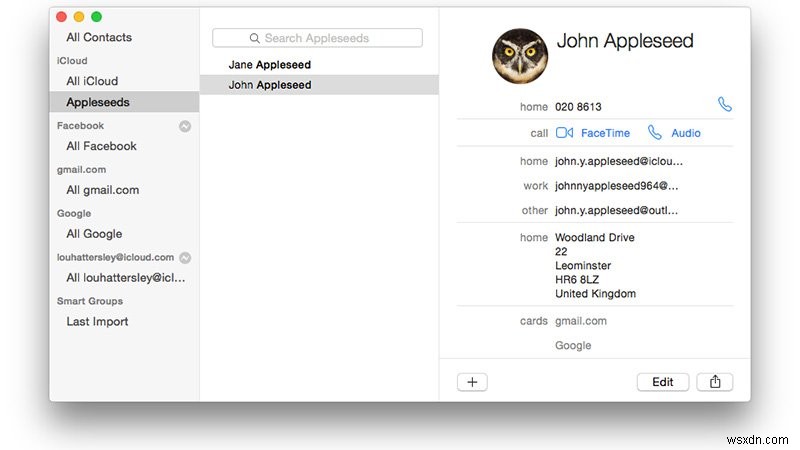Select John Appleseed in contact list
The width and height of the screenshot is (800, 450).
(319, 85)
